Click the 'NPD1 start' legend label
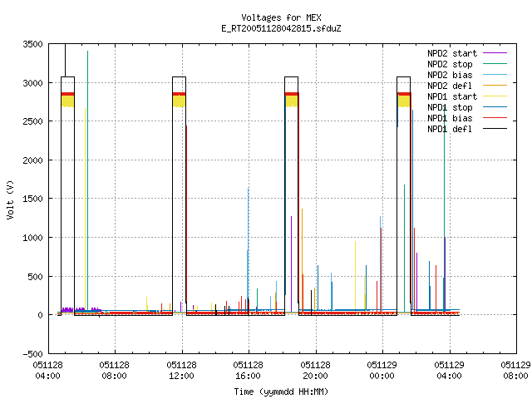This screenshot has width=532, height=399. tap(452, 96)
